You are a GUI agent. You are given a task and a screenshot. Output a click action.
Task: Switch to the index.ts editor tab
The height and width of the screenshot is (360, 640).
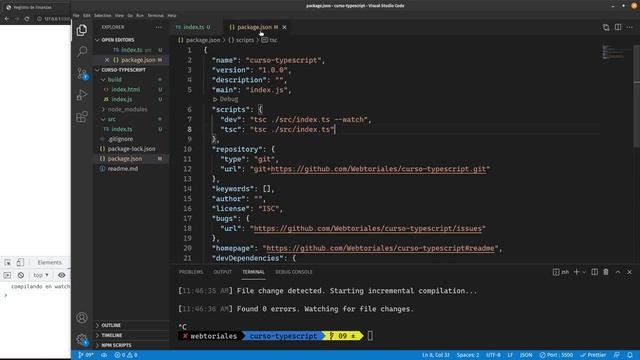(193, 27)
